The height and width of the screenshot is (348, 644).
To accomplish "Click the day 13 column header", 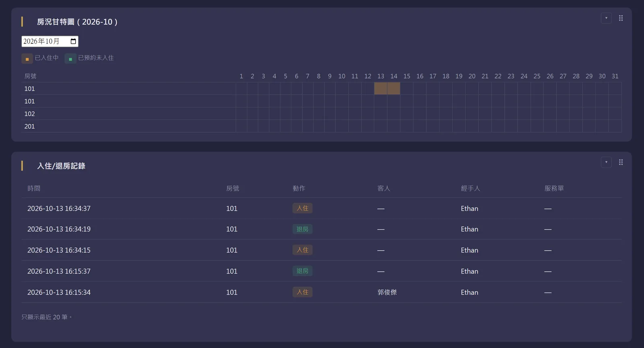I will click(x=381, y=76).
